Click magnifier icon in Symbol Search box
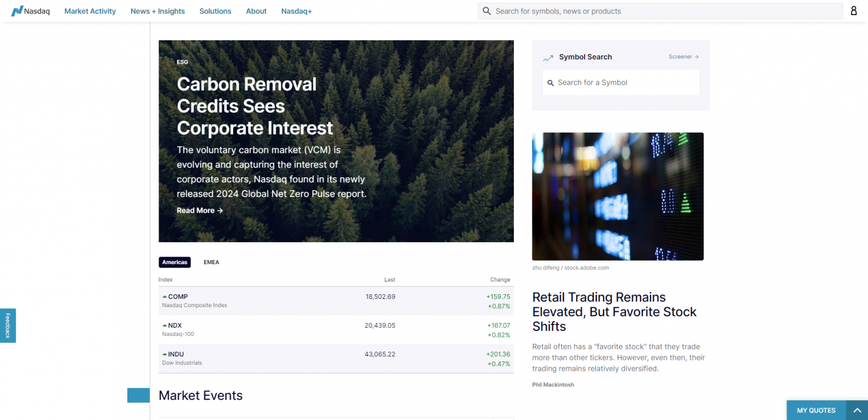The image size is (868, 420). 551,83
